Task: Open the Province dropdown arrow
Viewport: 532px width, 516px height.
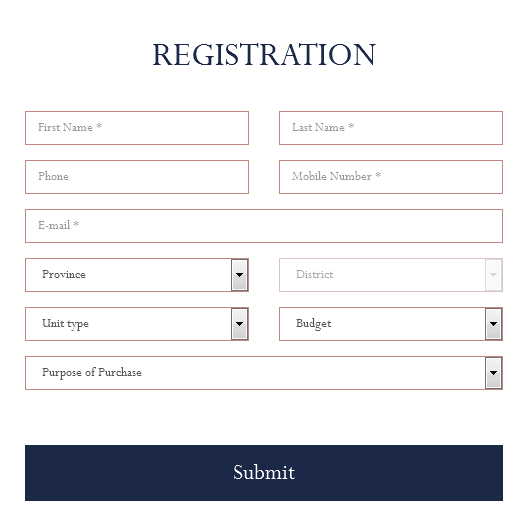Action: (239, 275)
